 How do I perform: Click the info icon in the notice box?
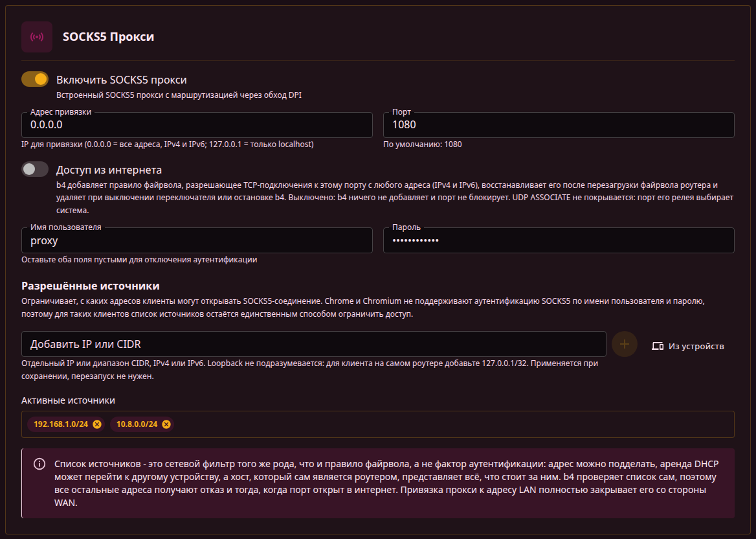click(x=39, y=464)
